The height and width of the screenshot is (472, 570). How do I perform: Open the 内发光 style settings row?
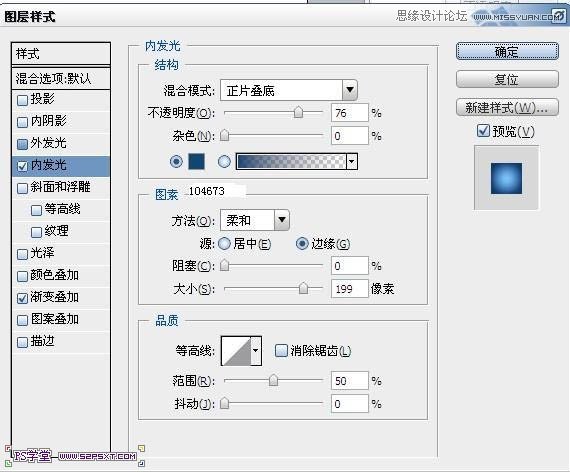click(x=61, y=166)
